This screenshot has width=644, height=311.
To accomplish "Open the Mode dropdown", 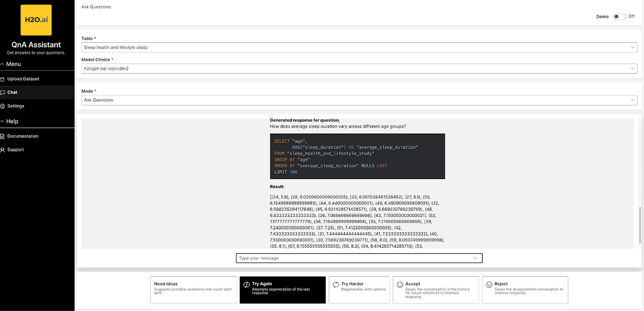I will tap(633, 100).
